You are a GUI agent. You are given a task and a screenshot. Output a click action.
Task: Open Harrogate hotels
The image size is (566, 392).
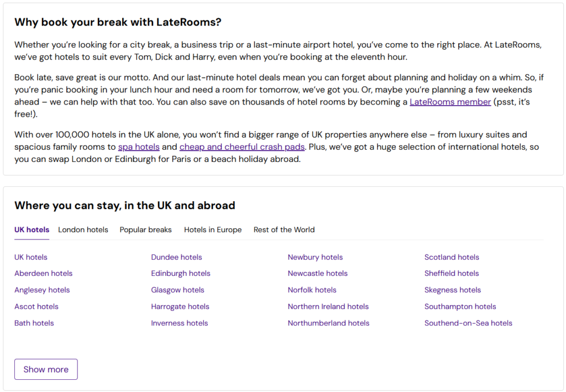click(x=180, y=306)
